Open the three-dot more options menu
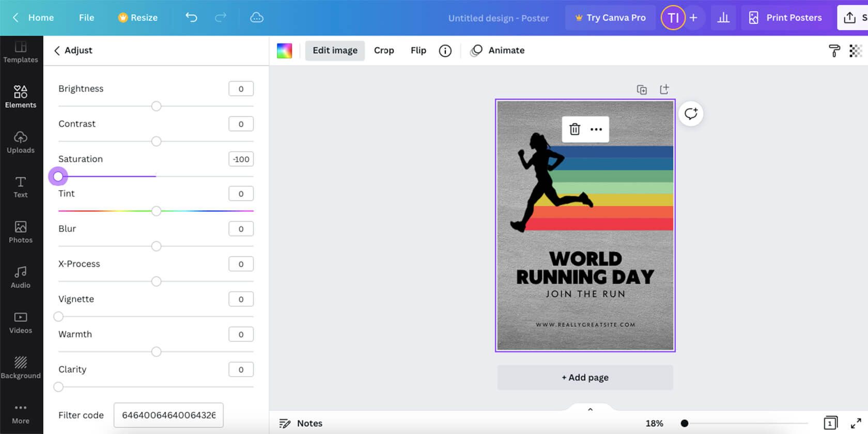 [x=596, y=129]
